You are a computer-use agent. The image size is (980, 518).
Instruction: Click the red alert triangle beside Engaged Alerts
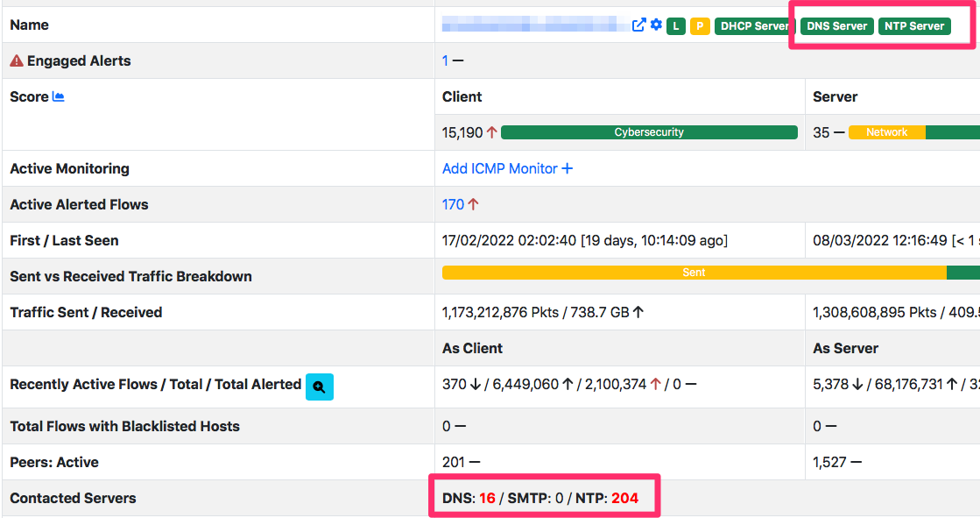18,60
